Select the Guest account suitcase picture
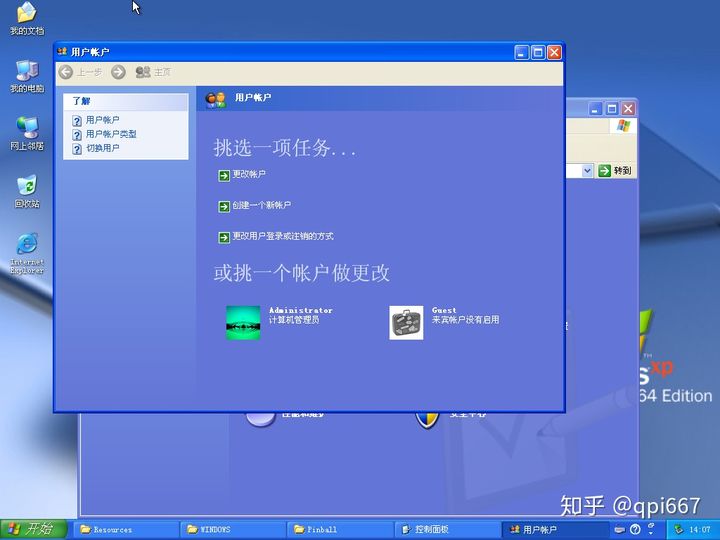 point(406,323)
